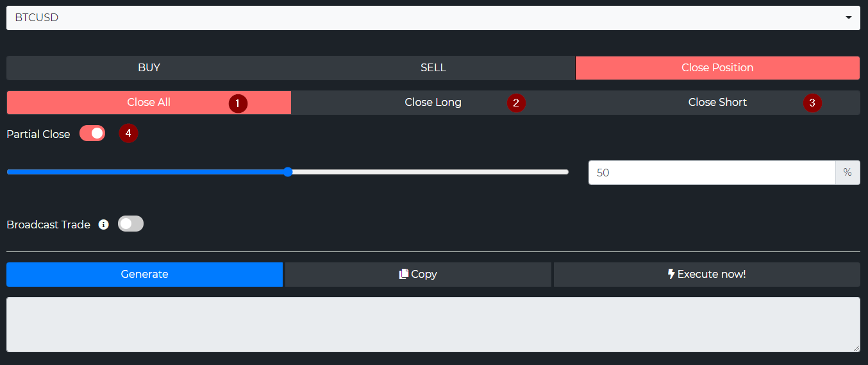Screen dimensions: 868x365
Task: Click the Broadcast Trade info icon
Action: pos(104,225)
